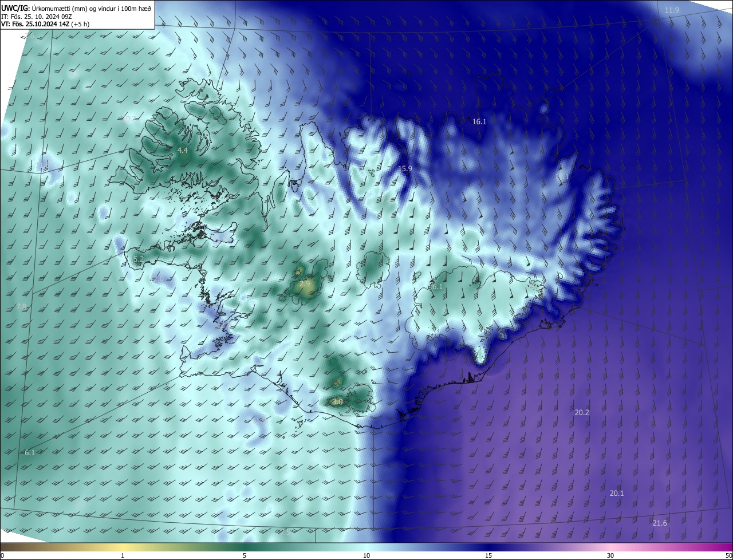This screenshot has width=733, height=560.
Task: Click the 6.1 value on Vatnajökull glacier
Action: [x=438, y=286]
